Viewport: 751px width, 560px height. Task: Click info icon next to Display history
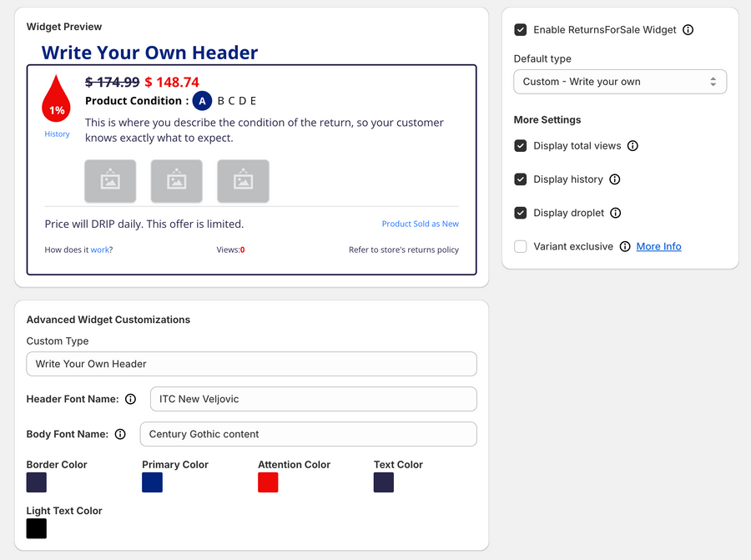614,179
